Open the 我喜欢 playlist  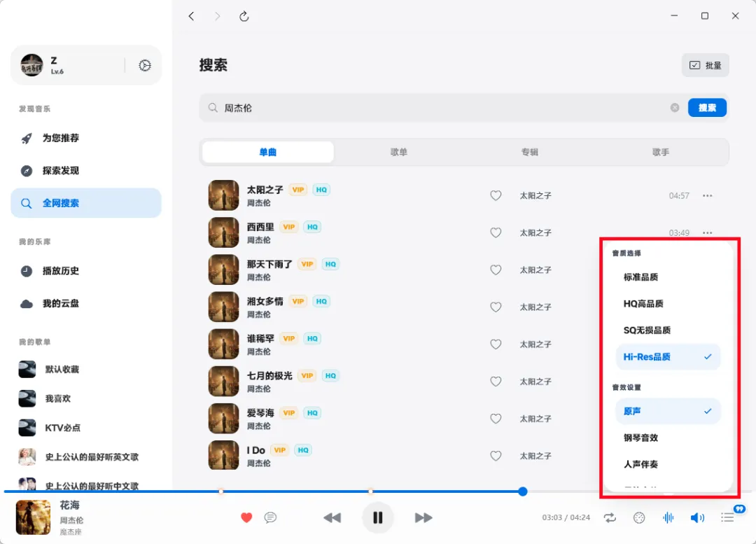coord(86,398)
